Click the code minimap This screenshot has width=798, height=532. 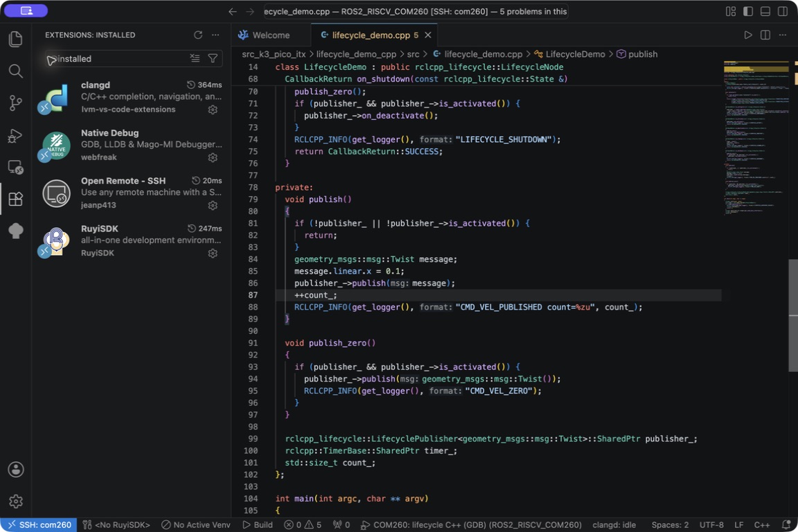pos(756,137)
